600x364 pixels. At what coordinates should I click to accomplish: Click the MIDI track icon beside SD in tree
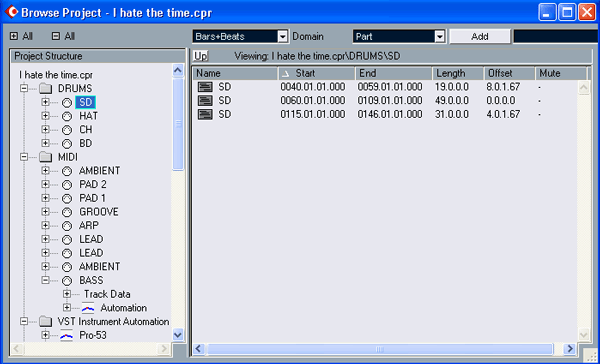tap(67, 102)
